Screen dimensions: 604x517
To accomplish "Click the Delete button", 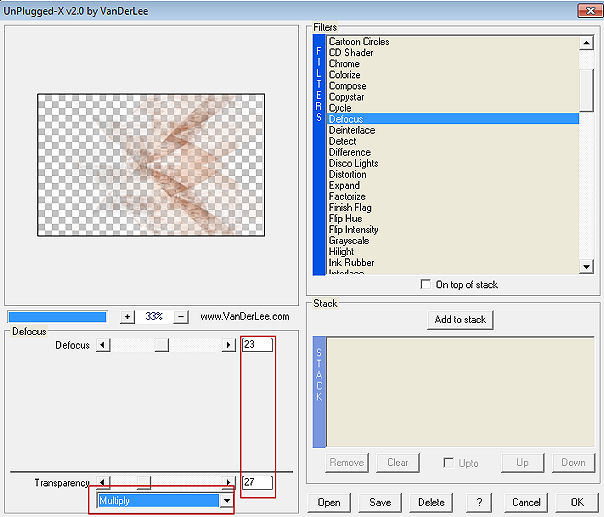I will [431, 503].
